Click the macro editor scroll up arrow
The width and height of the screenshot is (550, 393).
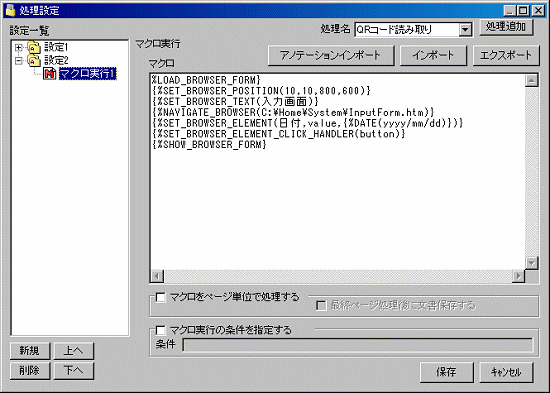click(532, 80)
